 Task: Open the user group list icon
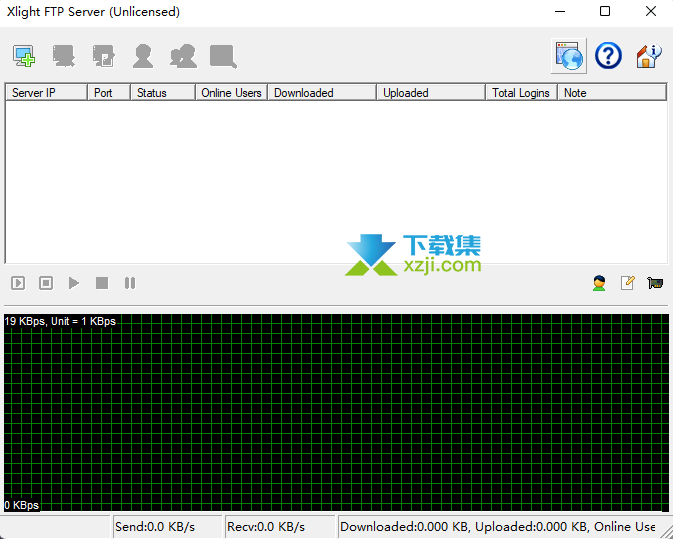tap(184, 56)
